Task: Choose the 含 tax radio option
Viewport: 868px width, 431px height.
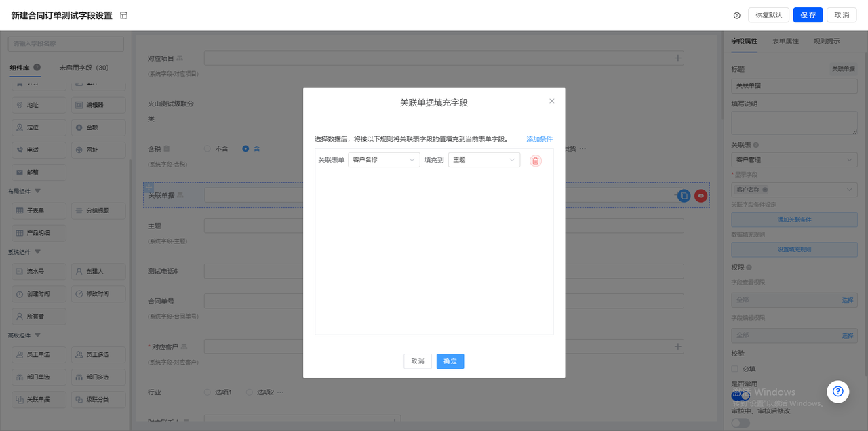Action: click(x=245, y=148)
